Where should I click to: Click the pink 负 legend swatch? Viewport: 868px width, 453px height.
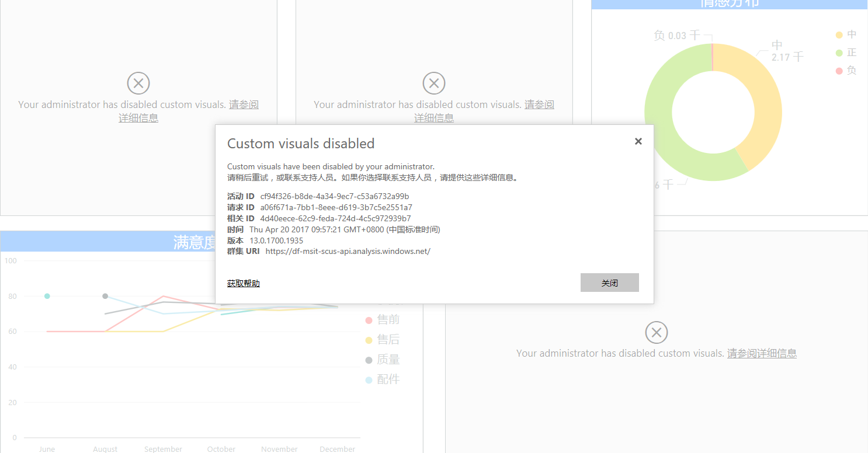[839, 71]
